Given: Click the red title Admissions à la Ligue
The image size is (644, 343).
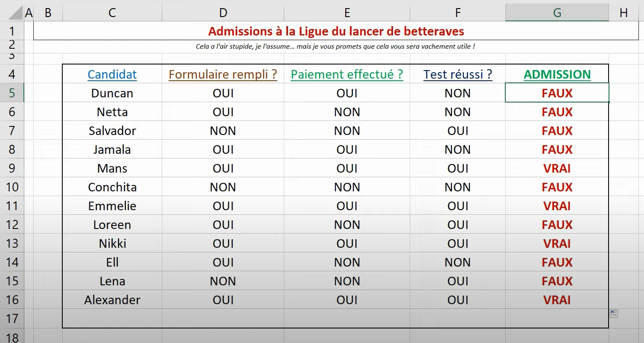Looking at the screenshot, I should [x=336, y=31].
